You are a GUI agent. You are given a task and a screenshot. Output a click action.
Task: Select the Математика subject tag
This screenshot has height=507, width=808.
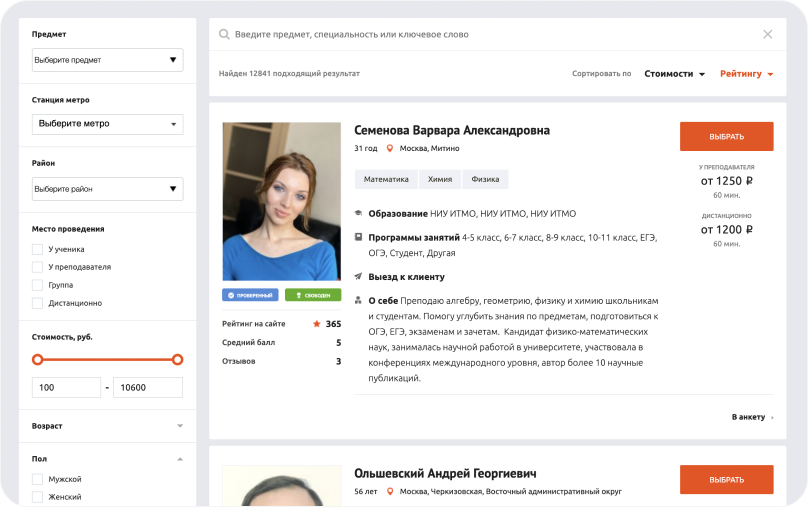point(386,179)
